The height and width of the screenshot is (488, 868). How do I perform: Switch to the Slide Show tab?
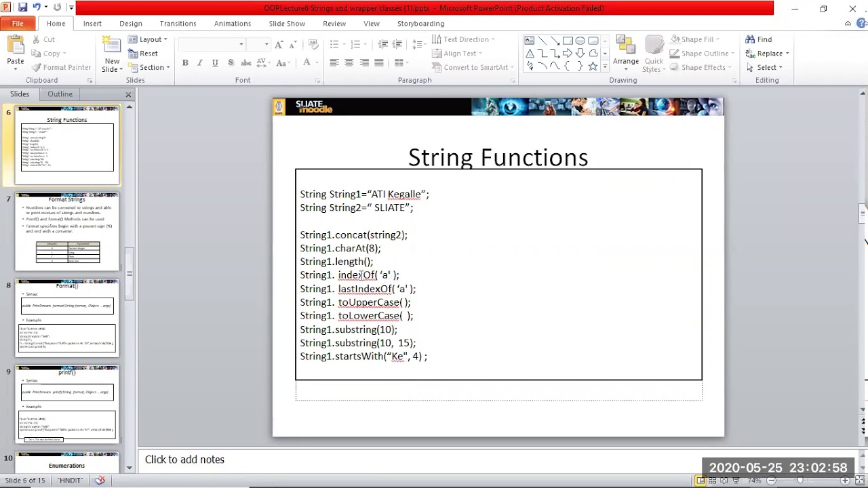[x=287, y=23]
